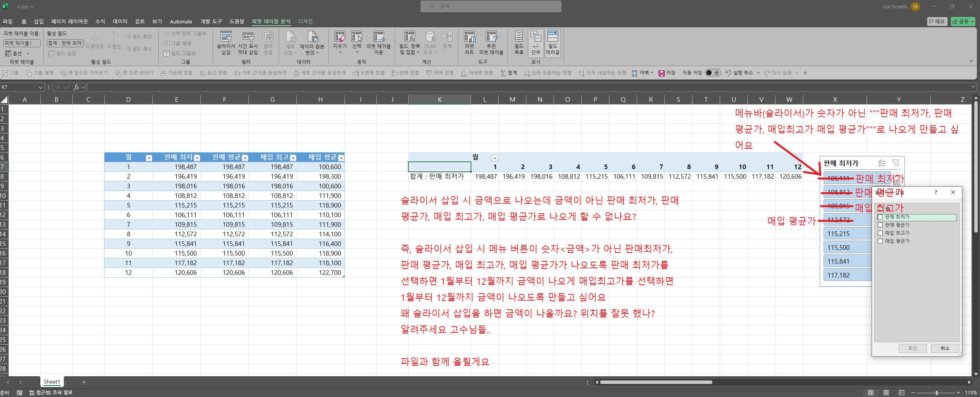The width and height of the screenshot is (980, 397).
Task: Select column K header
Action: (x=439, y=100)
